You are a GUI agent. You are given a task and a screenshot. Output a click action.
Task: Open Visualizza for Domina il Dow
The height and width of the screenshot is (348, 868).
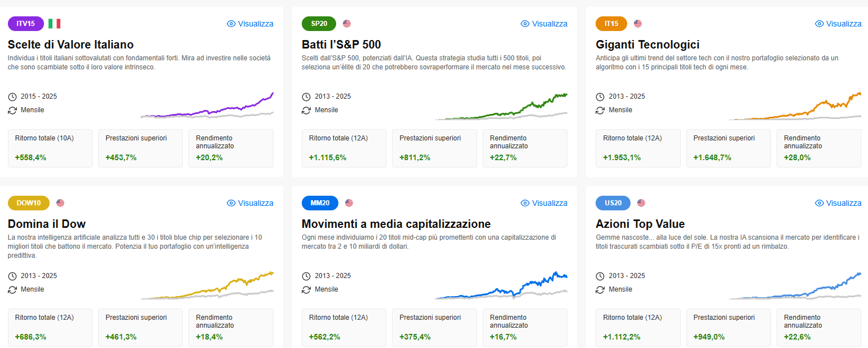[x=250, y=203]
